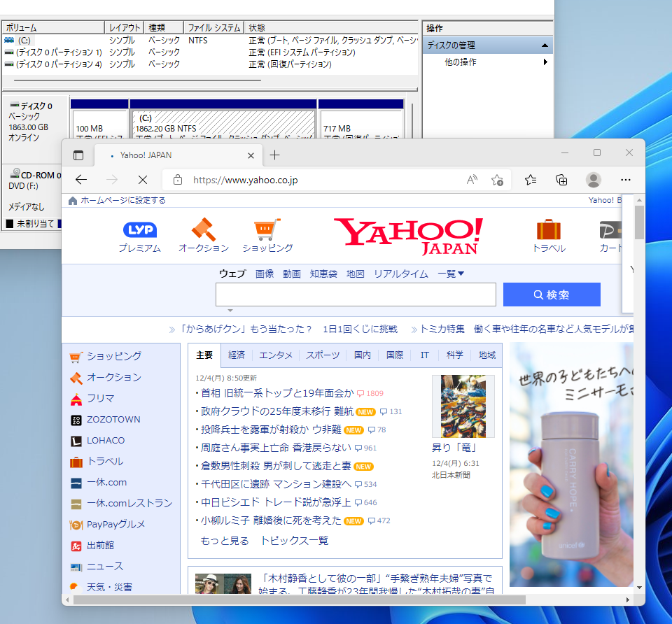Click ホームページに設定する link

point(123,200)
